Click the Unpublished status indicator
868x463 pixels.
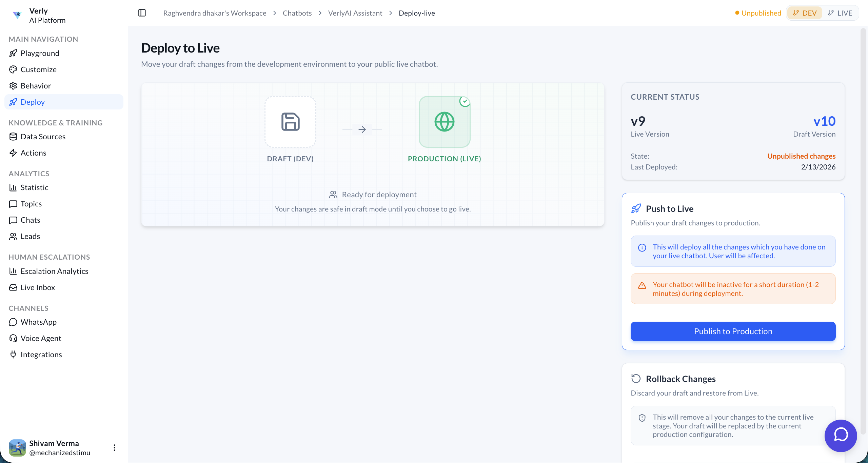[x=758, y=13]
